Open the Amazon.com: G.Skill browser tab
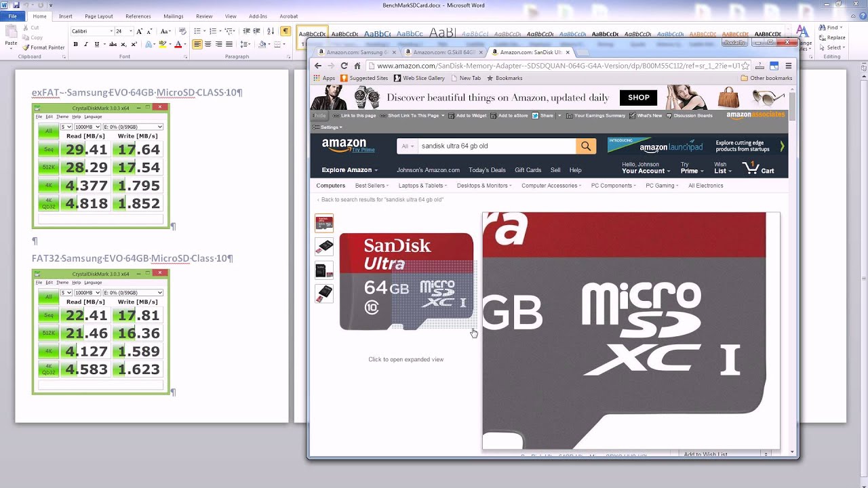 (442, 52)
